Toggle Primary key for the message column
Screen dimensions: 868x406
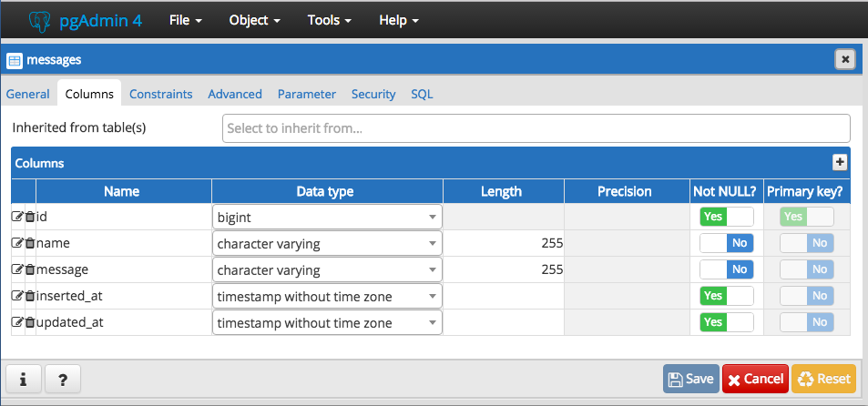807,269
